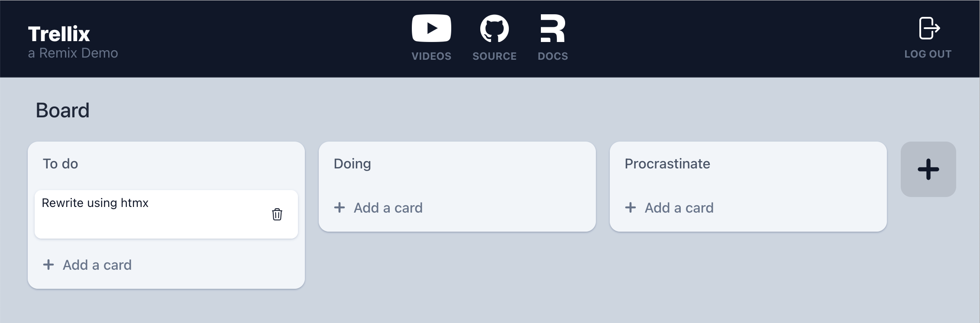
Task: Click the VIDEOS label
Action: pyautogui.click(x=431, y=56)
